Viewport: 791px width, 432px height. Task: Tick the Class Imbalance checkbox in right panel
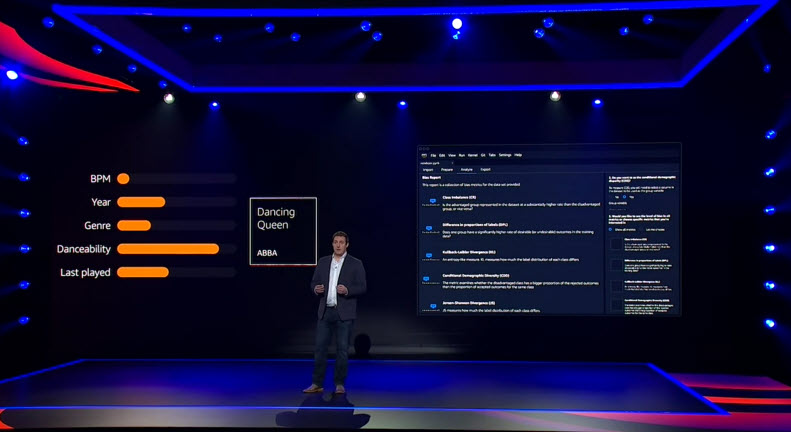[615, 244]
